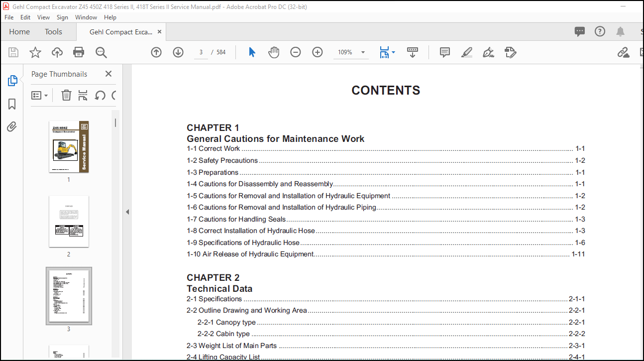
Task: Open the find text magnifier tool
Action: pyautogui.click(x=102, y=52)
